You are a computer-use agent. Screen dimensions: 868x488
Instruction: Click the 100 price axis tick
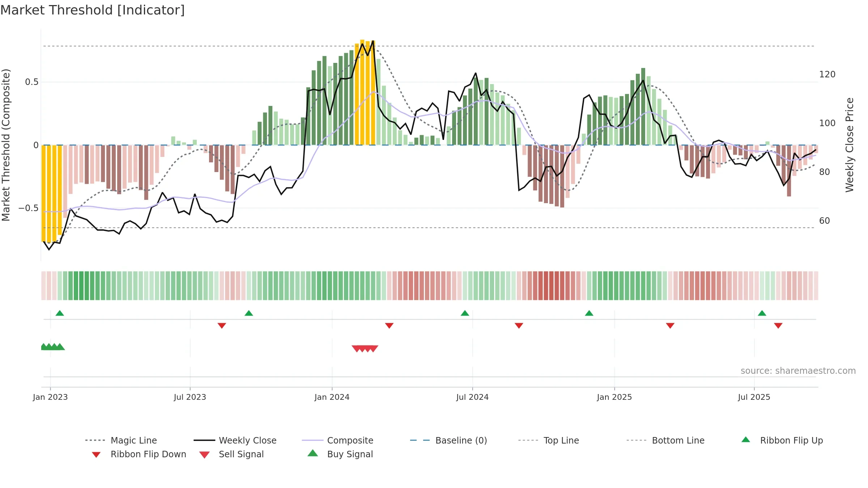click(x=827, y=123)
